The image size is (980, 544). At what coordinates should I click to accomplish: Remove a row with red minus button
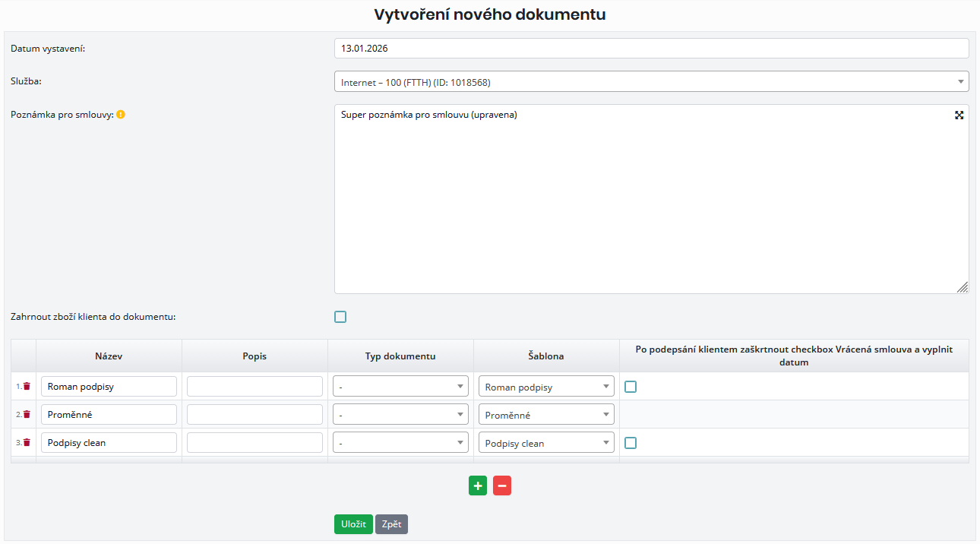point(502,485)
